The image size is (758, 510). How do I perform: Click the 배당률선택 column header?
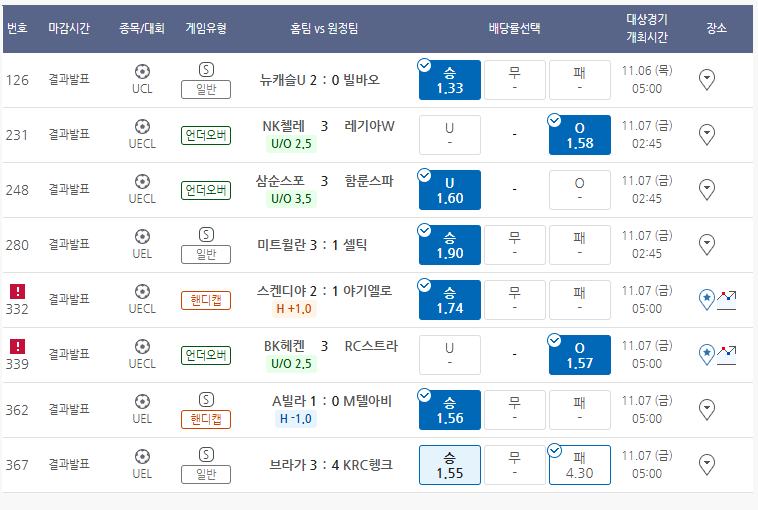tap(514, 29)
